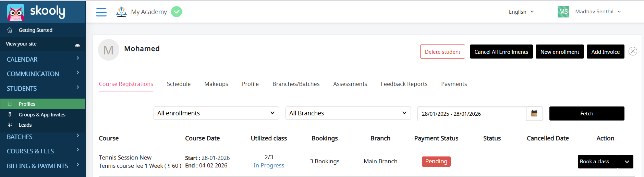Click the Getting Started home icon
This screenshot has width=644, height=177.
click(10, 30)
